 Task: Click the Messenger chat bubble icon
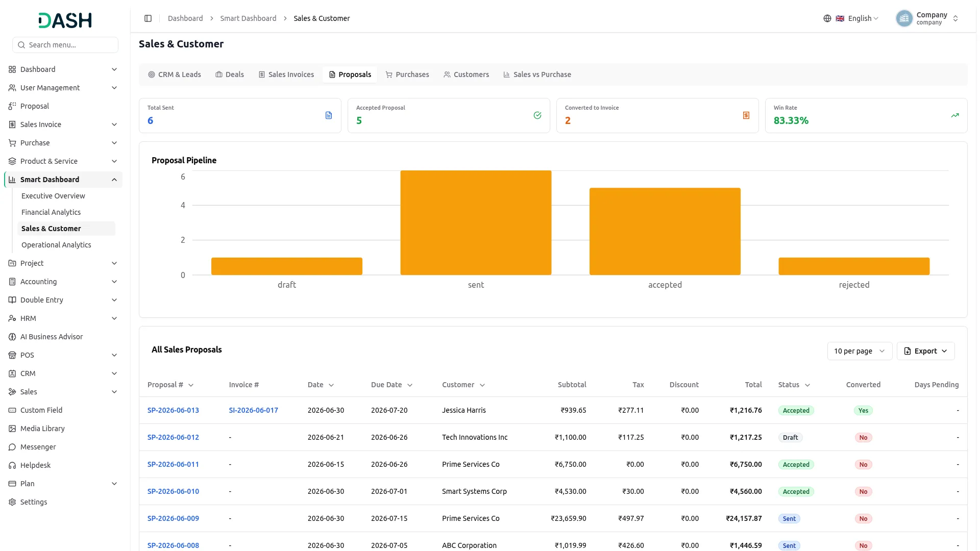tap(12, 447)
